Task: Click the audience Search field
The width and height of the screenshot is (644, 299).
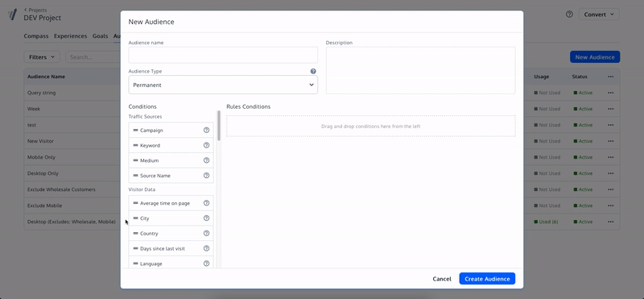Action: [x=93, y=57]
